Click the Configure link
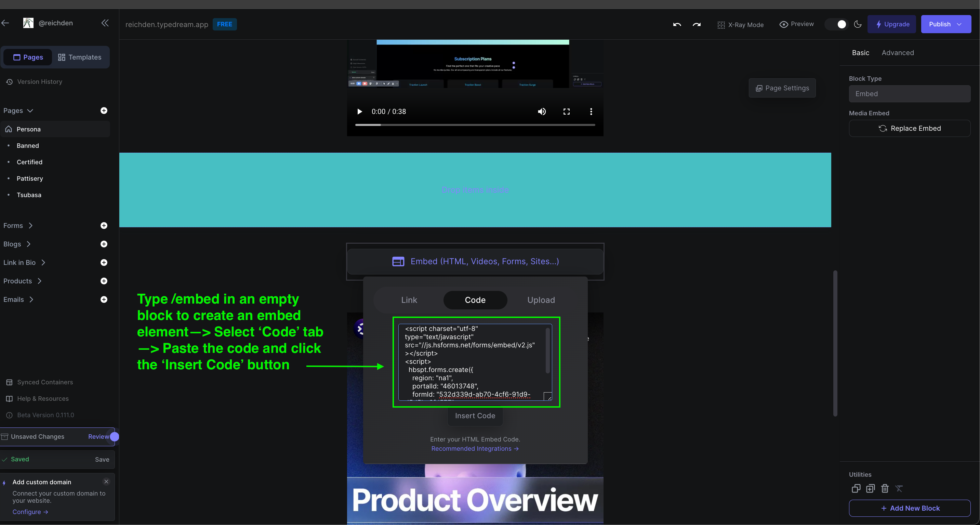The height and width of the screenshot is (525, 980). click(x=30, y=512)
